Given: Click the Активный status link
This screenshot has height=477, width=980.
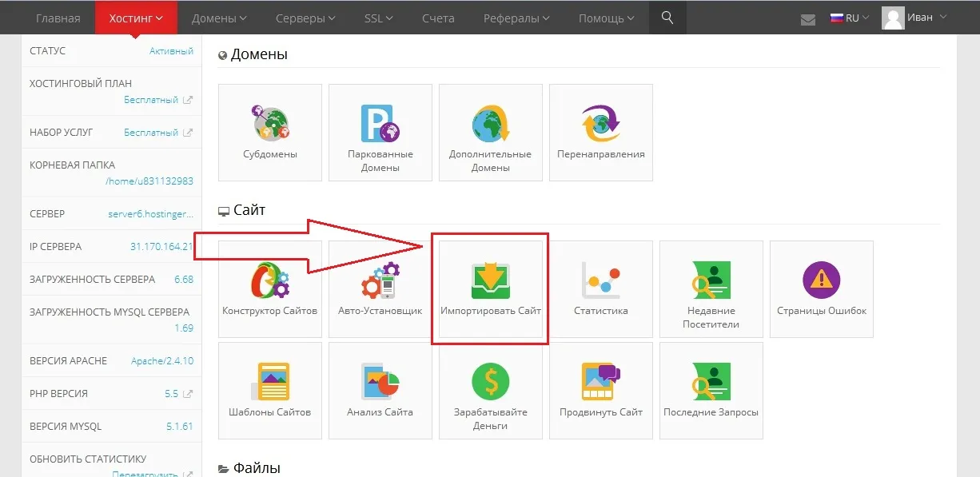Looking at the screenshot, I should (x=171, y=51).
